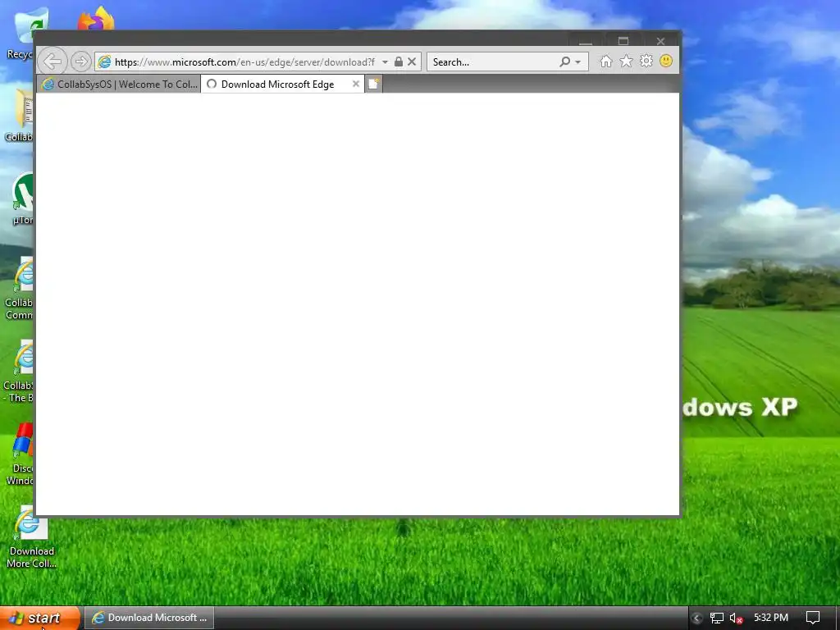
Task: Select the µTorrent desktop icon
Action: coord(22,199)
